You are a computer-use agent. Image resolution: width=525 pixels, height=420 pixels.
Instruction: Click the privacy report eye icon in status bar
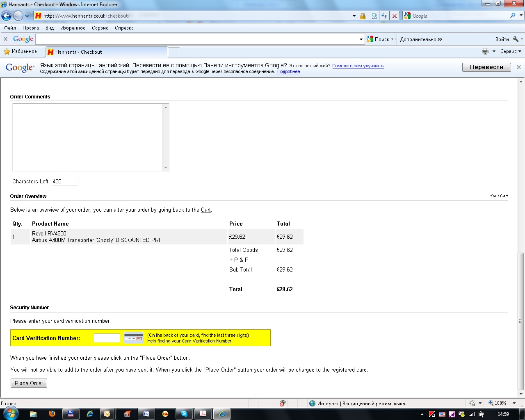[x=283, y=404]
